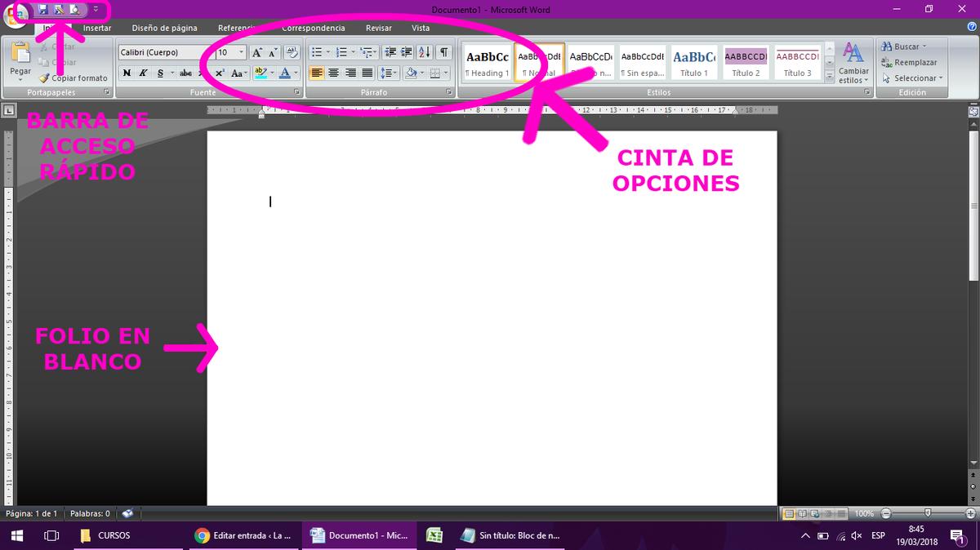This screenshot has width=980, height=550.
Task: Click the Pegar paste icon
Action: coord(20,57)
